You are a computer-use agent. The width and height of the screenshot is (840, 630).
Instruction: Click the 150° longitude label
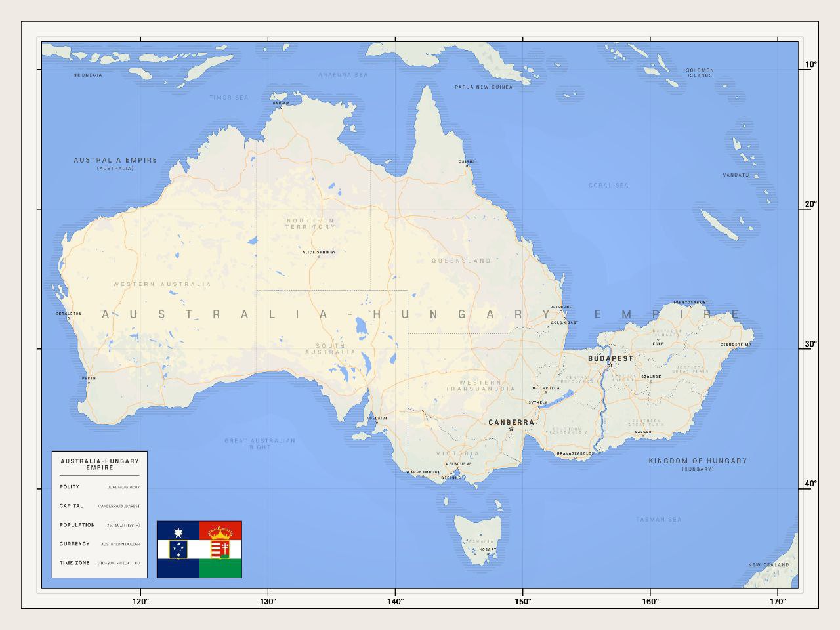522,600
